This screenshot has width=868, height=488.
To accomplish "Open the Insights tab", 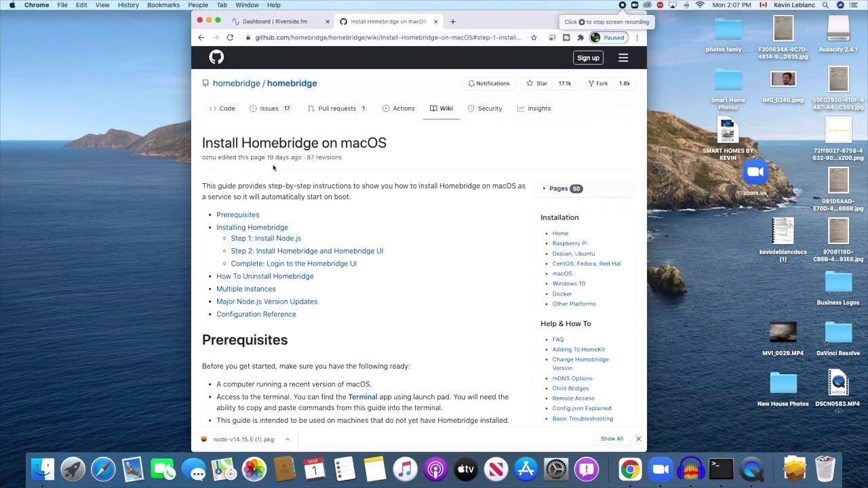I will coord(534,108).
